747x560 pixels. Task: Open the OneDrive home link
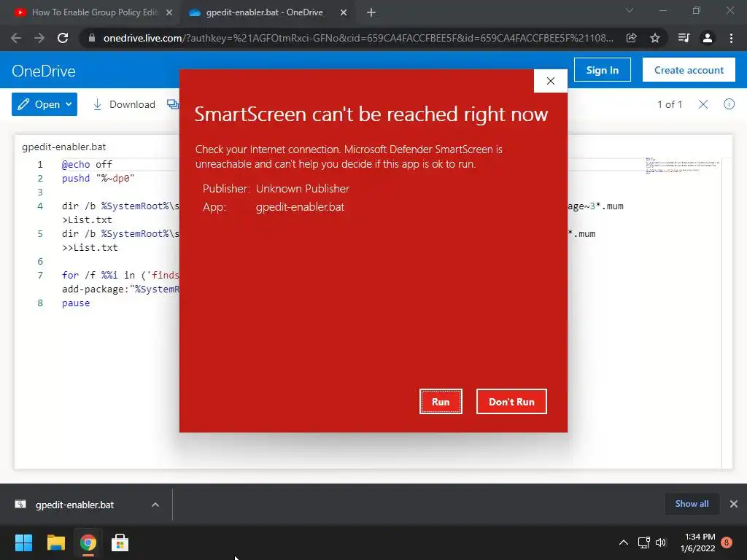[x=44, y=71]
